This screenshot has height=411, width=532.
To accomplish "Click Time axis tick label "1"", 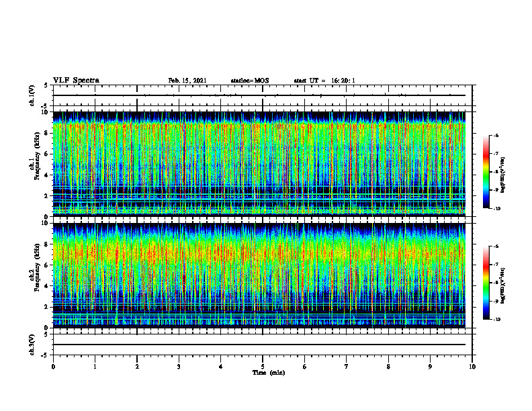I will 95,367.
